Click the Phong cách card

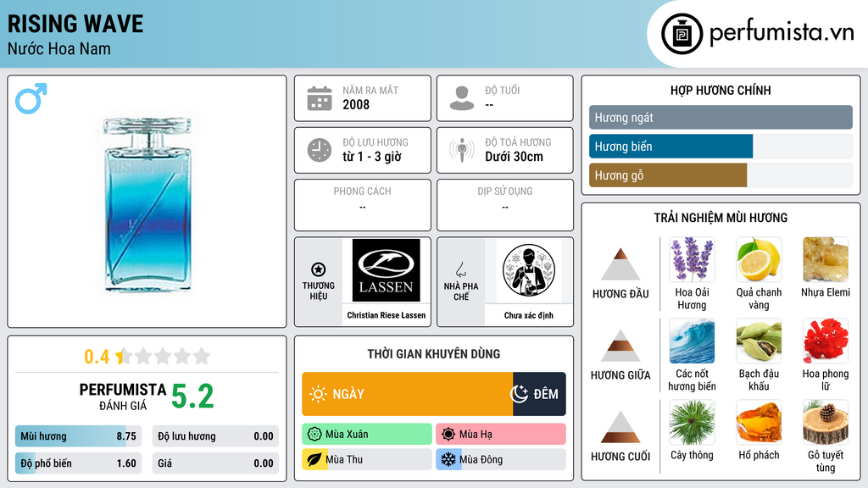tap(363, 205)
